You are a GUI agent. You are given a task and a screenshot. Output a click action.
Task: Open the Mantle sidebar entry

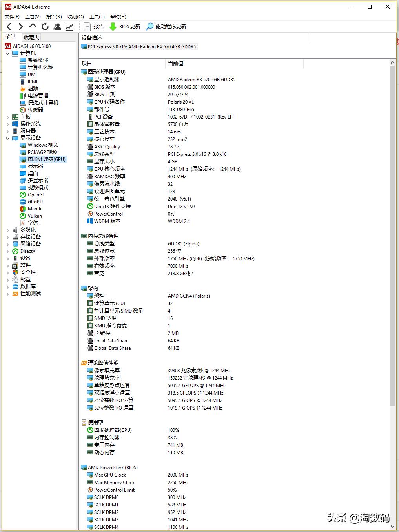click(35, 208)
